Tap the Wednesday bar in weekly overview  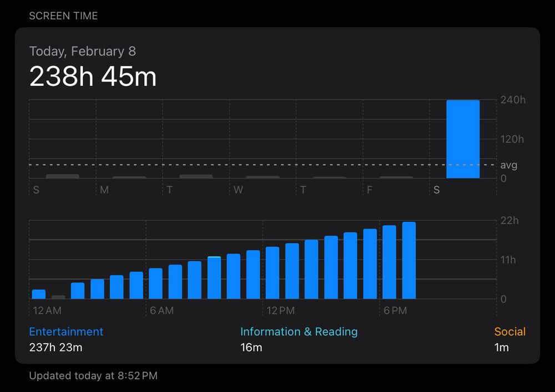263,177
